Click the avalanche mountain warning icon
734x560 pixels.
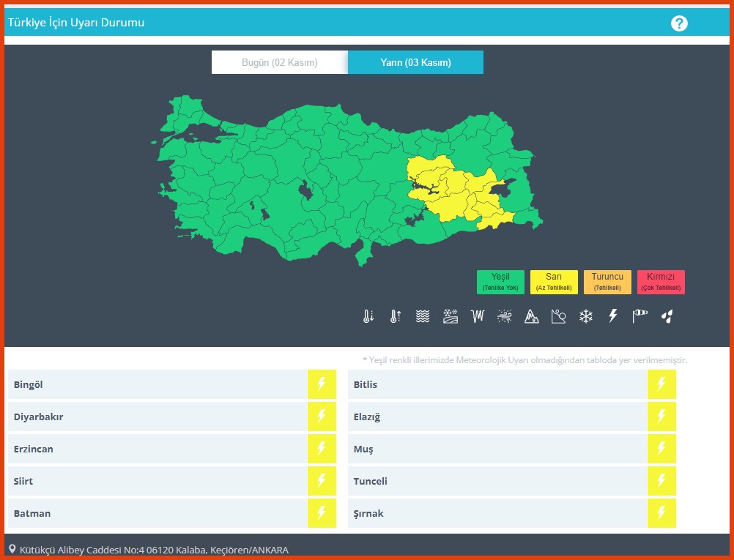pos(532,316)
